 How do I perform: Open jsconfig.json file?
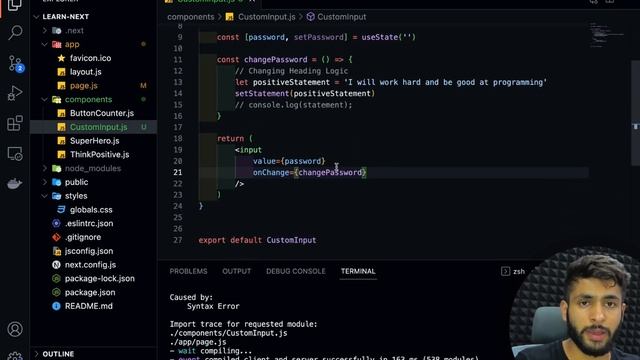[89, 251]
